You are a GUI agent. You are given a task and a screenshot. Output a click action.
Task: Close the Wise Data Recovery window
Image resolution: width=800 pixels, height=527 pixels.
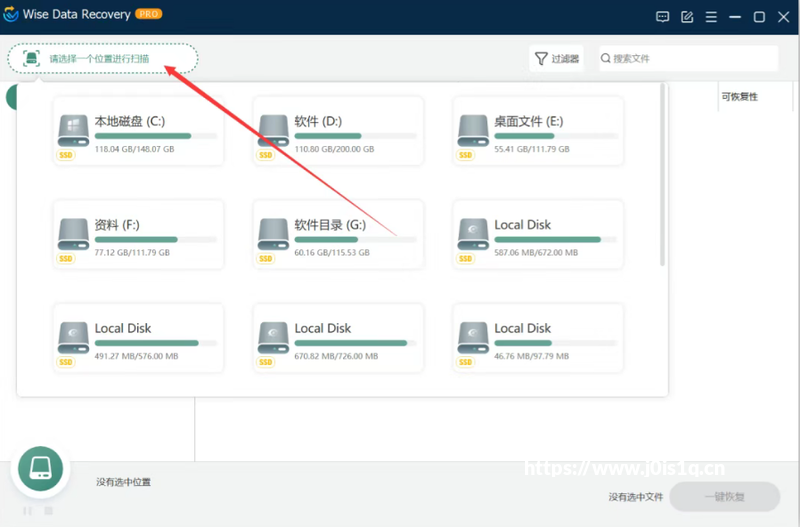tap(784, 17)
